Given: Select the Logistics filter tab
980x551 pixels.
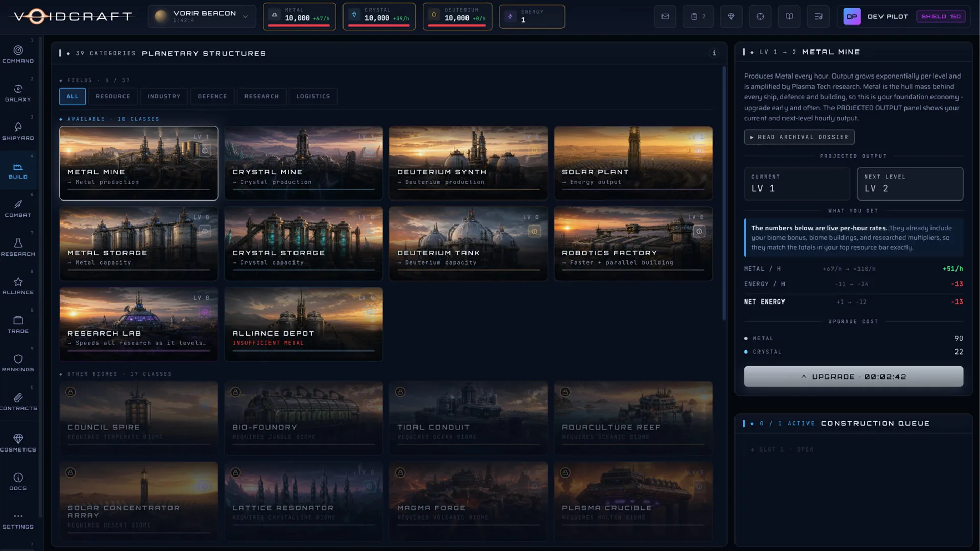Looking at the screenshot, I should pyautogui.click(x=313, y=96).
